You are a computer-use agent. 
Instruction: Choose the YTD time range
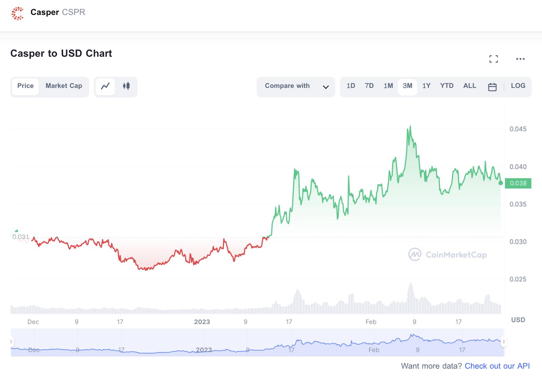446,86
